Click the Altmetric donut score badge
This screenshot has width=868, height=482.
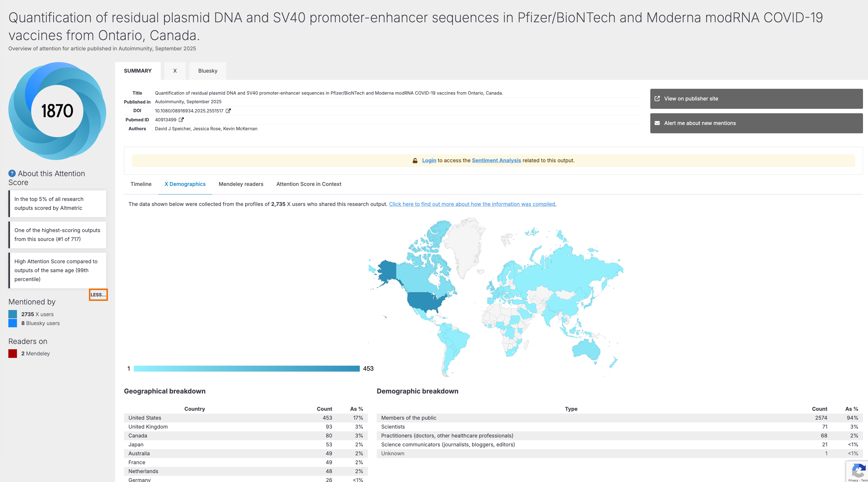tap(57, 111)
